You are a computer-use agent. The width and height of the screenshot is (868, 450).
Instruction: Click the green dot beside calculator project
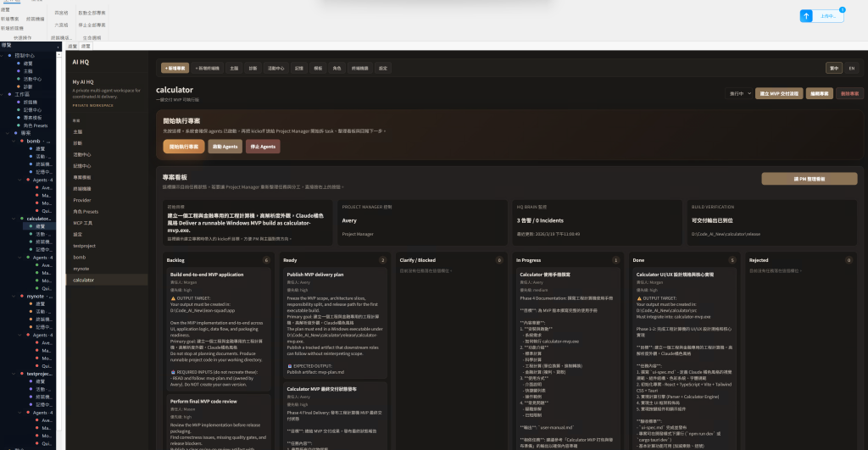tap(22, 218)
